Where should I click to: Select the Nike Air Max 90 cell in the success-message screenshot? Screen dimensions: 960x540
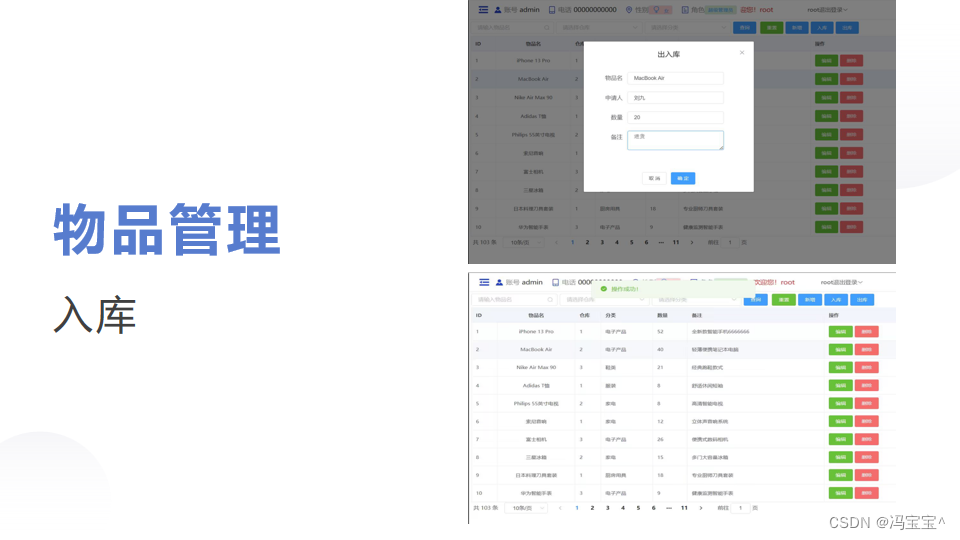pos(536,367)
